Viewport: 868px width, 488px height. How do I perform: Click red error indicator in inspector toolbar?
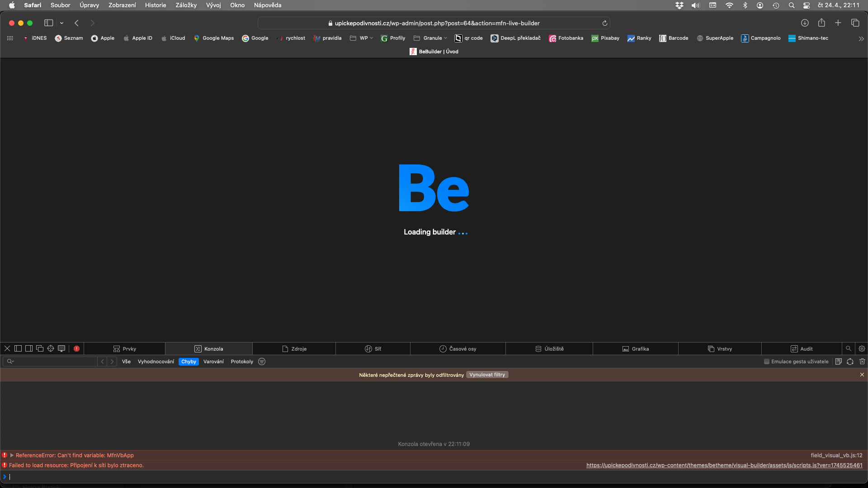[x=77, y=348]
